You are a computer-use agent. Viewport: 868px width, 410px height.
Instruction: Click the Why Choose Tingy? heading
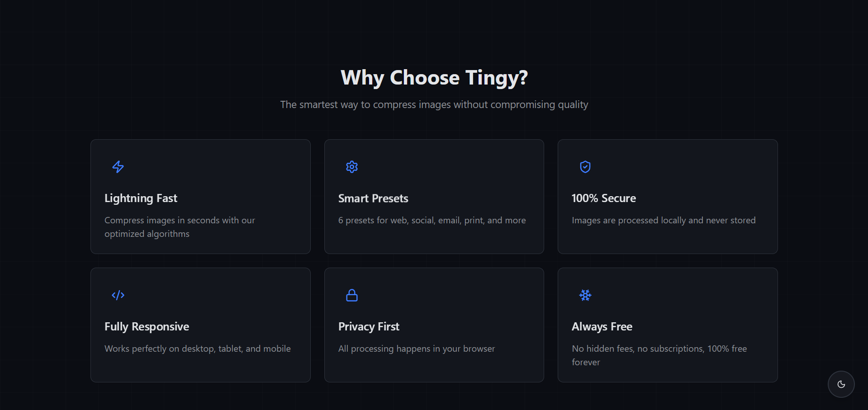(434, 78)
